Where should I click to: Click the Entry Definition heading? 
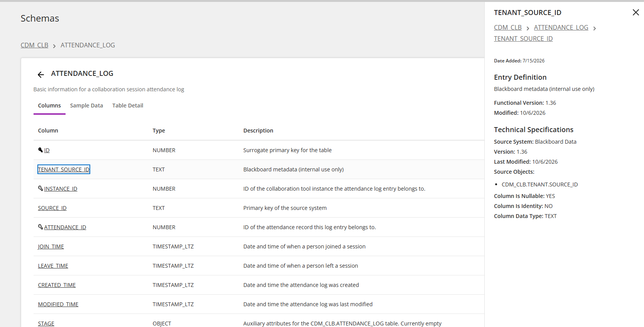pyautogui.click(x=520, y=77)
